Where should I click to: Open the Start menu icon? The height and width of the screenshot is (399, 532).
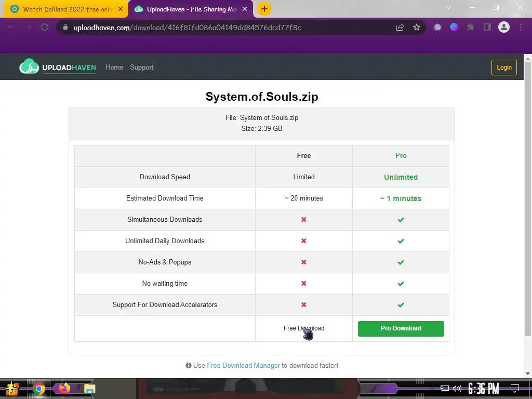(x=12, y=389)
